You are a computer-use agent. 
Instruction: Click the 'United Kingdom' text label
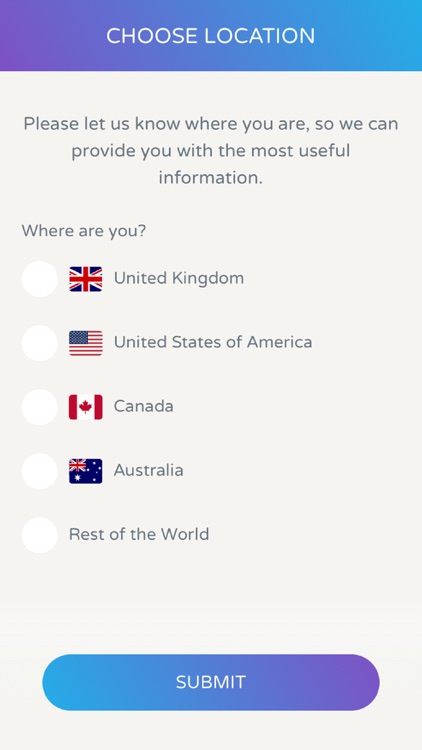coord(178,278)
